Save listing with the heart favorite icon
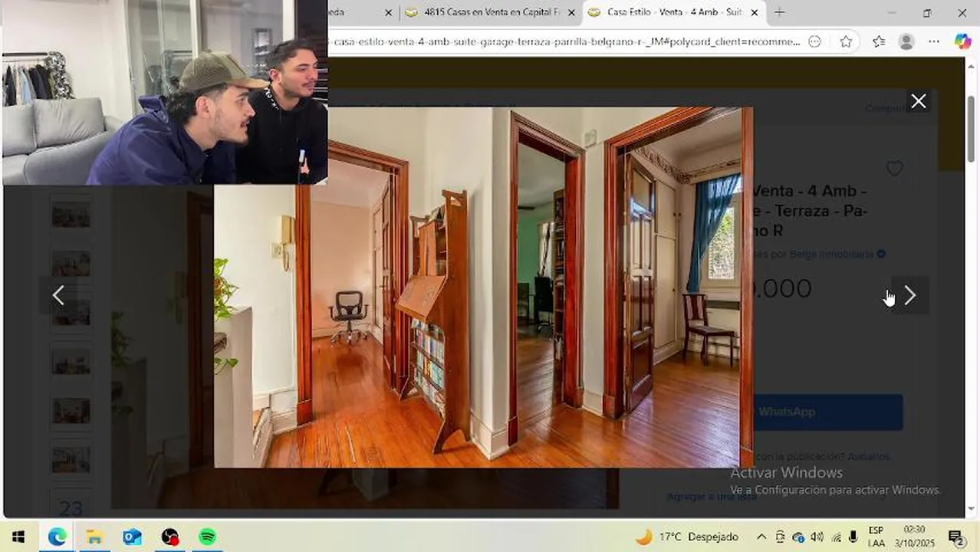This screenshot has height=552, width=980. [x=894, y=169]
